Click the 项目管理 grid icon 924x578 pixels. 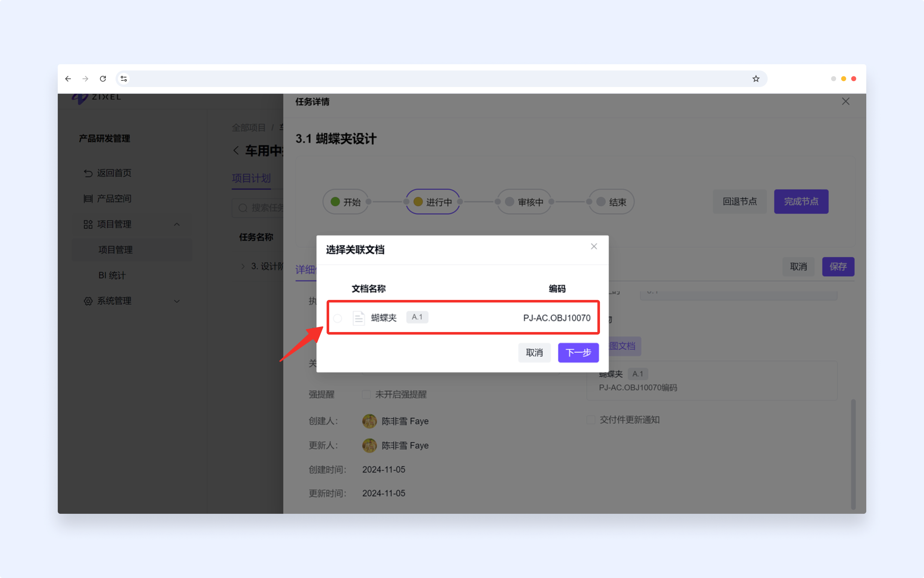88,224
